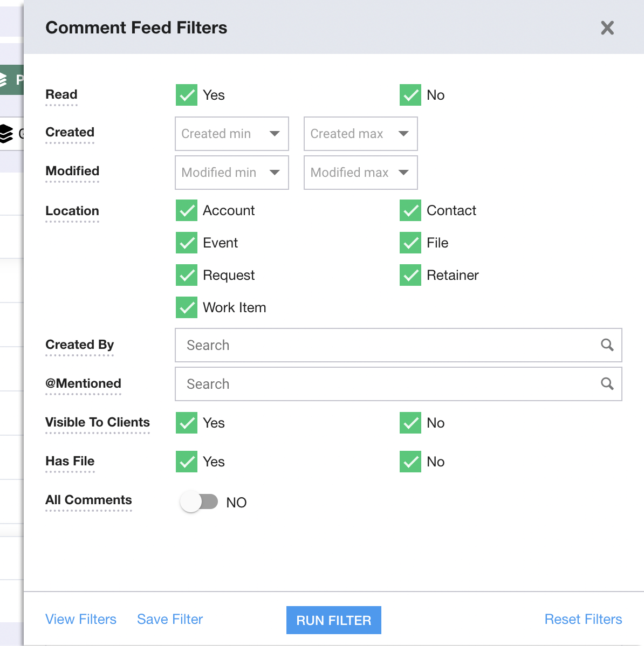Focus the Created By search field
Viewport: 644px width, 646px height.
point(388,345)
